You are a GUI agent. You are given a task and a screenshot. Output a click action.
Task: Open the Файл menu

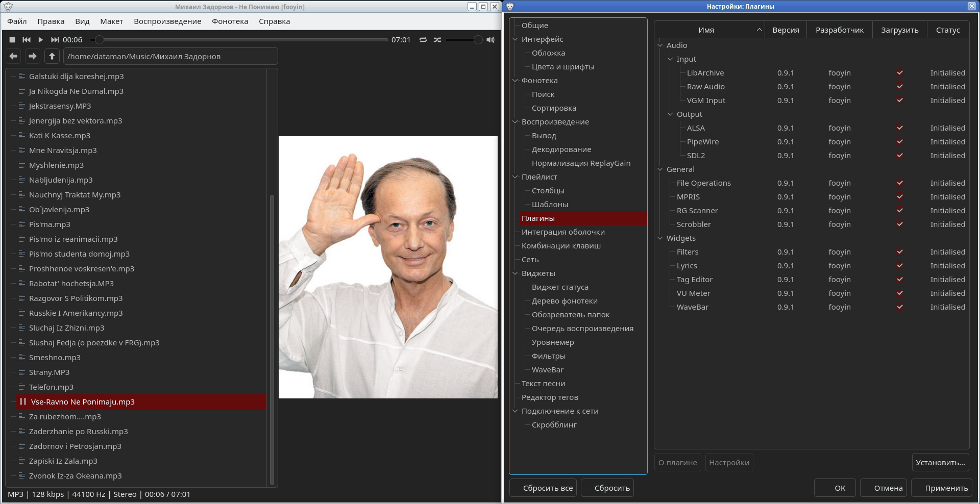tap(17, 21)
